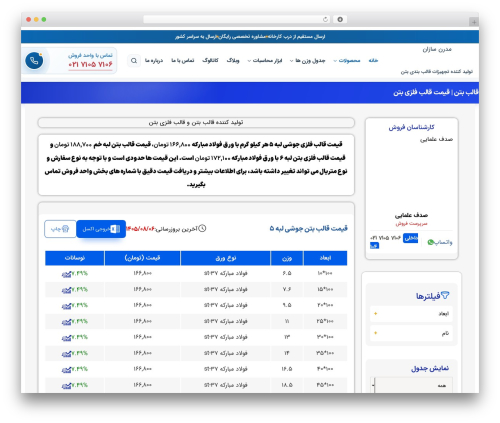
Task: Click the weight value ۱۶.۵ in the table
Action: [x=287, y=369]
